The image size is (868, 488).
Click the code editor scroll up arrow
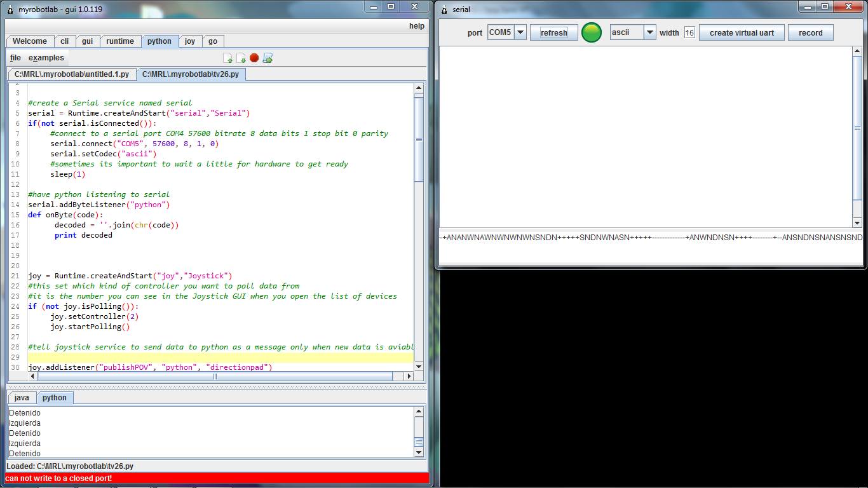(419, 89)
